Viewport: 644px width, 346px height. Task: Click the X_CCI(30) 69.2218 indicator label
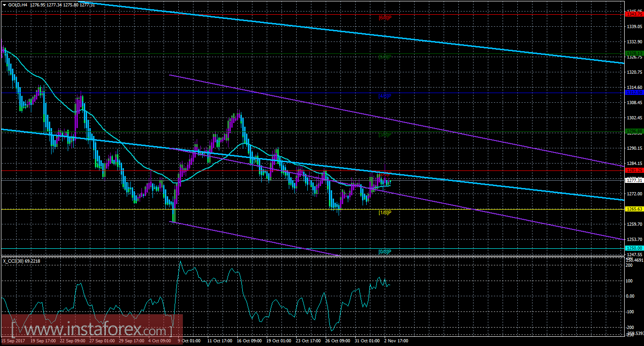pyautogui.click(x=21, y=261)
